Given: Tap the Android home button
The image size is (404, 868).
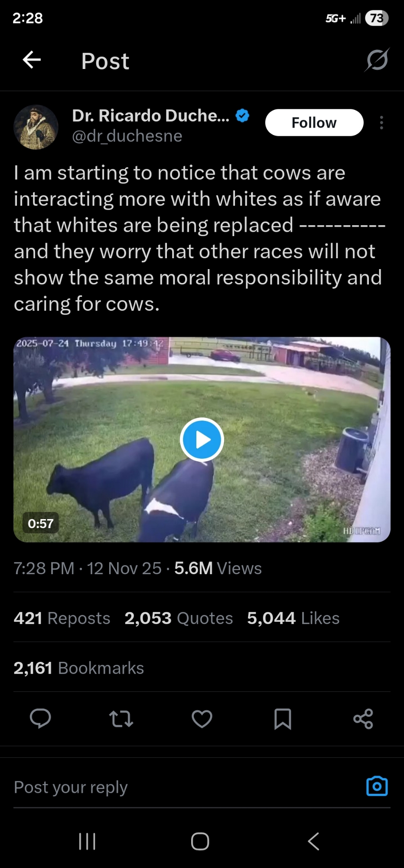Looking at the screenshot, I should pyautogui.click(x=200, y=842).
